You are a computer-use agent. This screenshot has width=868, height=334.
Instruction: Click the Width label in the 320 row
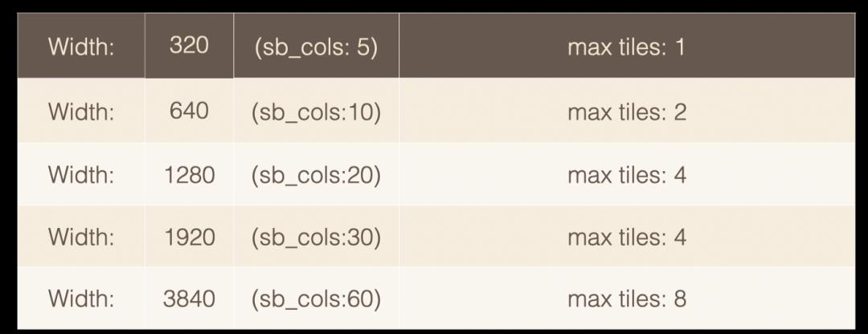point(81,47)
